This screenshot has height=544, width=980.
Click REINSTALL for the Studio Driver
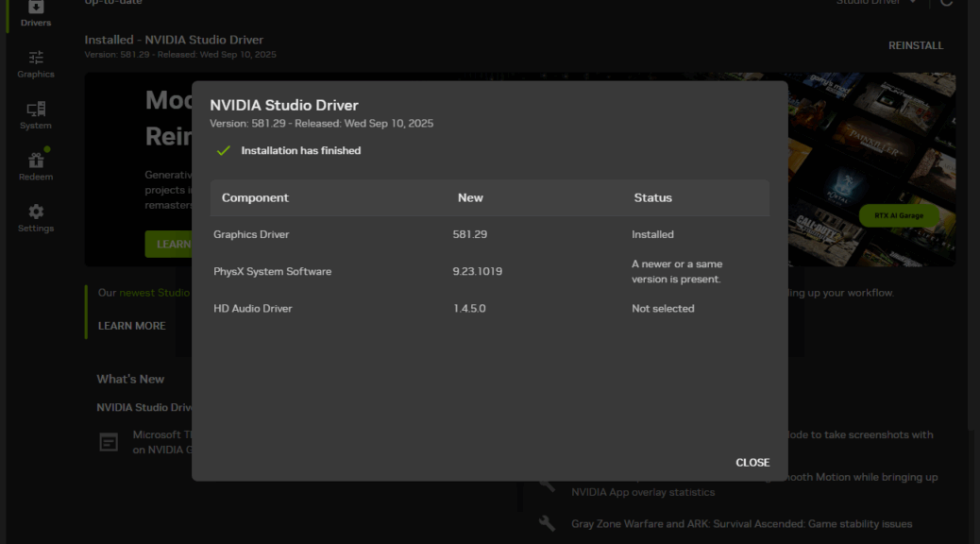[x=916, y=45]
